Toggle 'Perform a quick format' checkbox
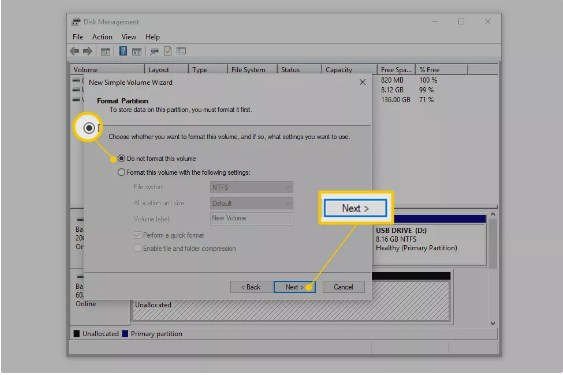The width and height of the screenshot is (563, 375). click(x=137, y=235)
